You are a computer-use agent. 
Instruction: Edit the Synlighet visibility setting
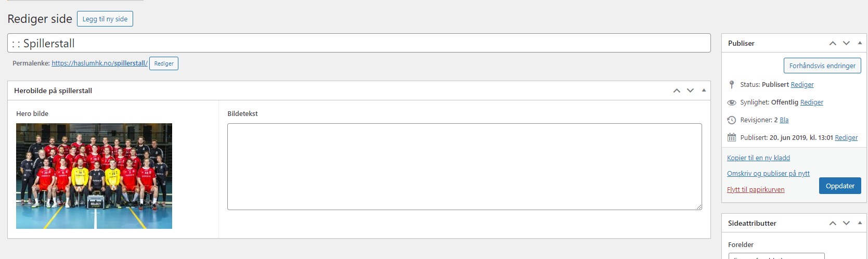coord(811,102)
